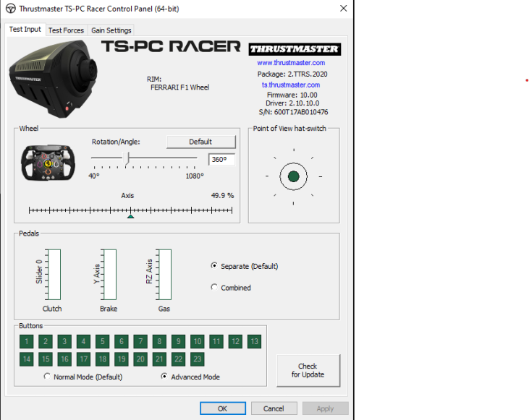The width and height of the screenshot is (529, 420).
Task: Click the FERRARI F1 Wheel rim text
Action: click(179, 87)
